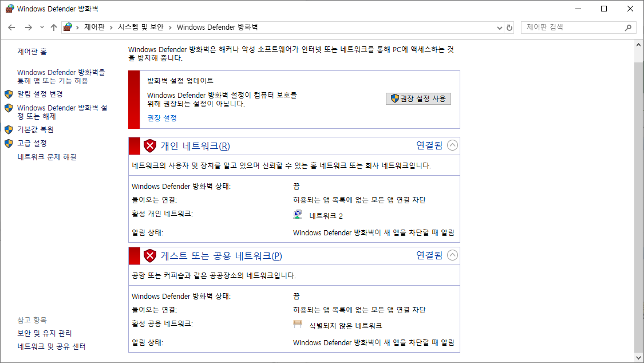Click the scrollbar down arrow
This screenshot has width=644, height=363.
[x=638, y=358]
